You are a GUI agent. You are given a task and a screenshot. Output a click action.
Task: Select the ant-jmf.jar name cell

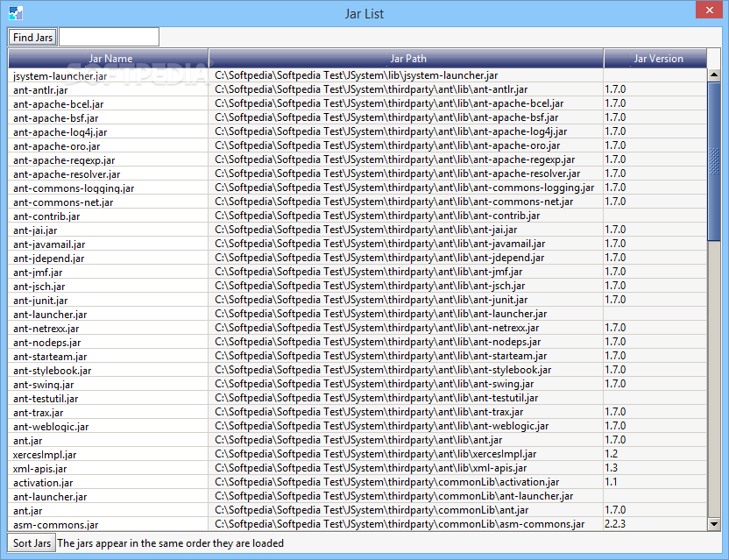point(109,272)
